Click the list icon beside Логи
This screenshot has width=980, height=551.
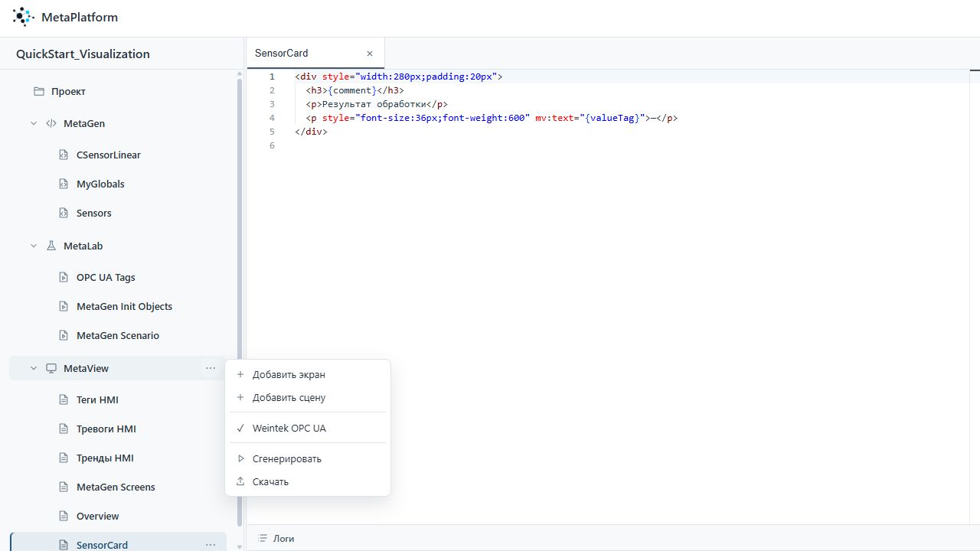tap(263, 539)
